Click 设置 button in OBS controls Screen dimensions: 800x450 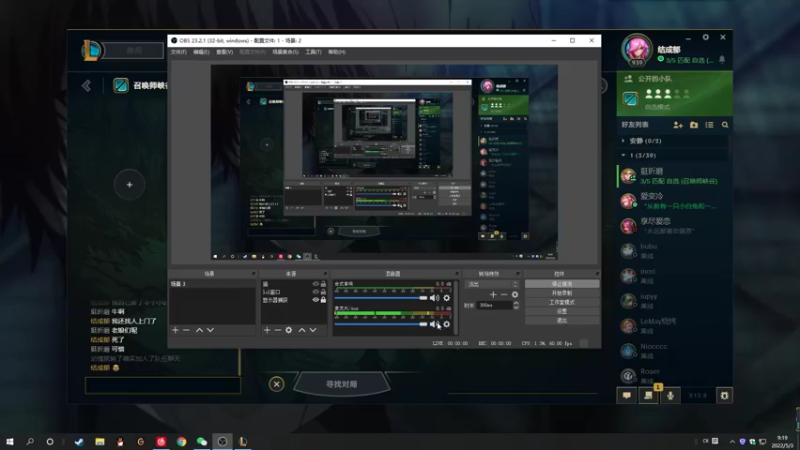tap(562, 311)
